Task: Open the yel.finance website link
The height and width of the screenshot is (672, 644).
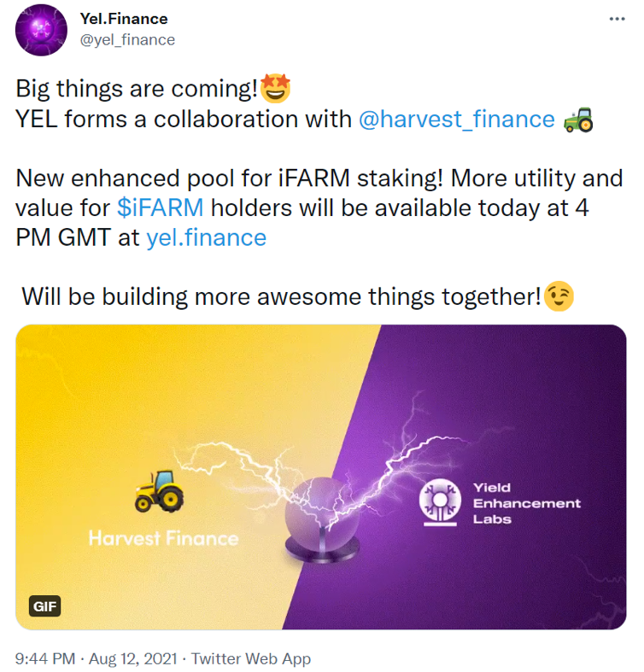Action: pos(206,238)
